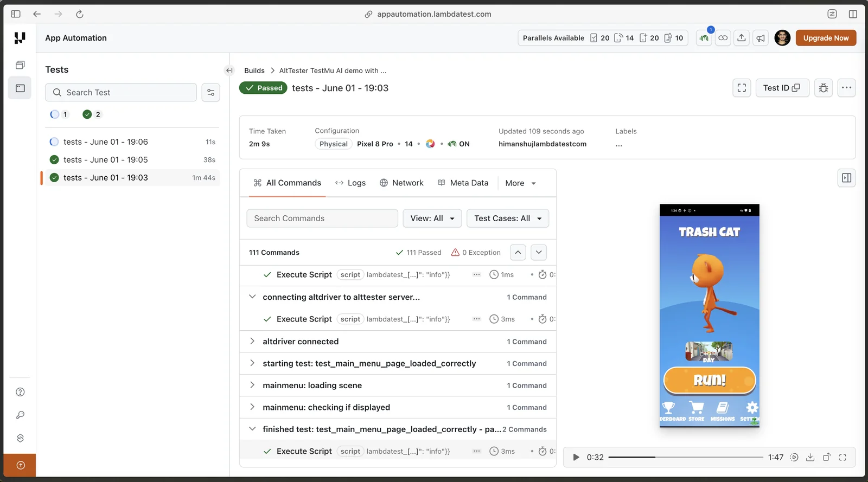868x482 pixels.
Task: Open the three-dot more options menu
Action: [846, 88]
